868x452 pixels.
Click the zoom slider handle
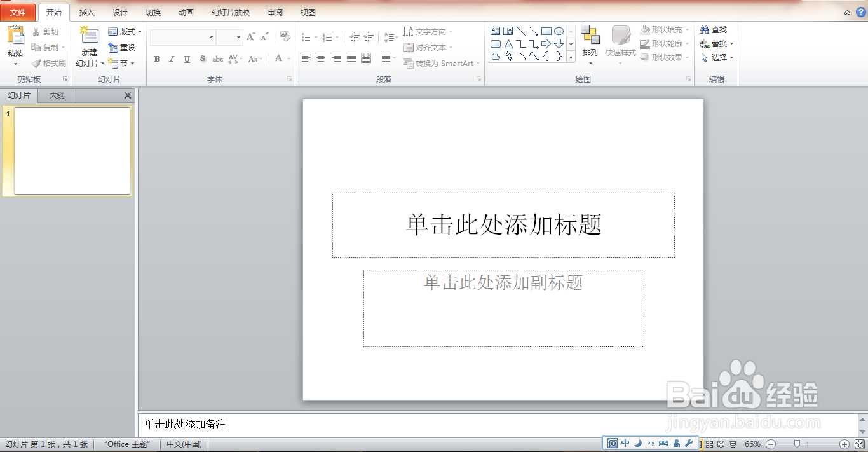pos(797,444)
